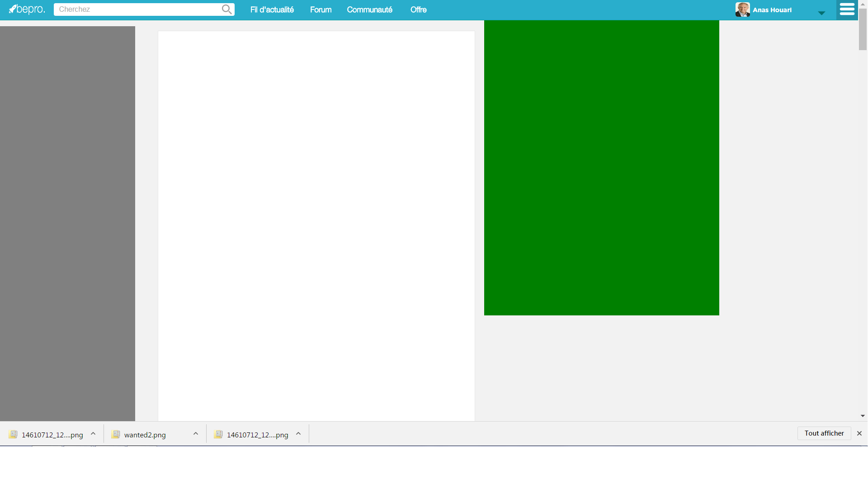Expand options for wanted2.png download
The width and height of the screenshot is (868, 488).
coord(195,433)
